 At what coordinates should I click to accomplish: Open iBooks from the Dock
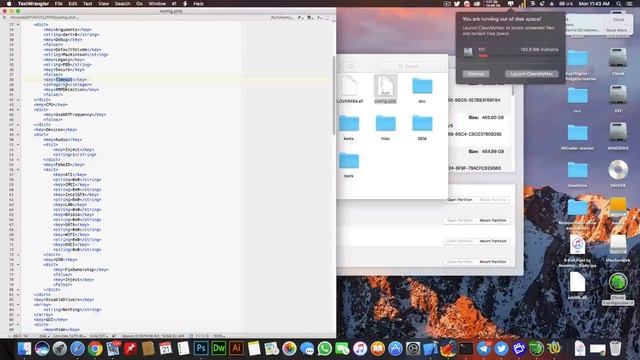(378, 349)
